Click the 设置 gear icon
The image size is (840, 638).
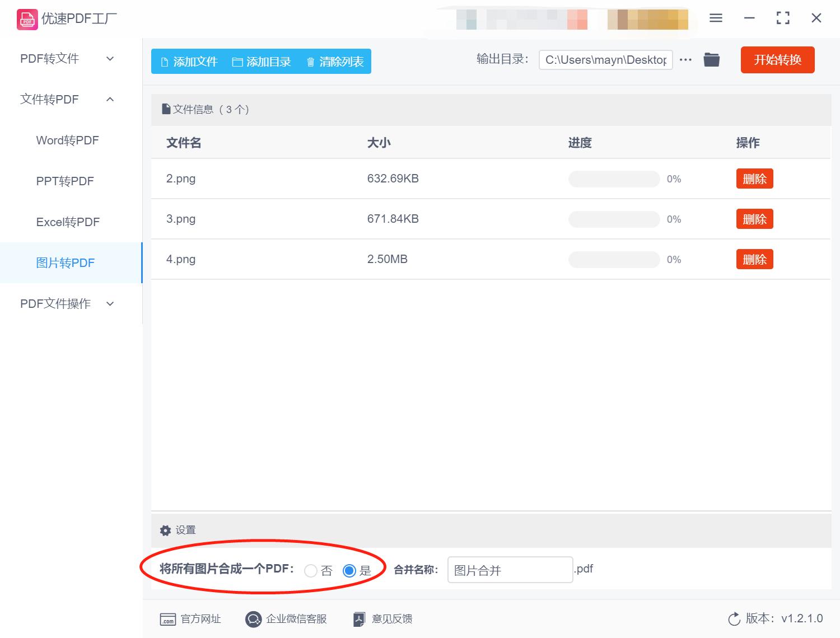point(165,530)
